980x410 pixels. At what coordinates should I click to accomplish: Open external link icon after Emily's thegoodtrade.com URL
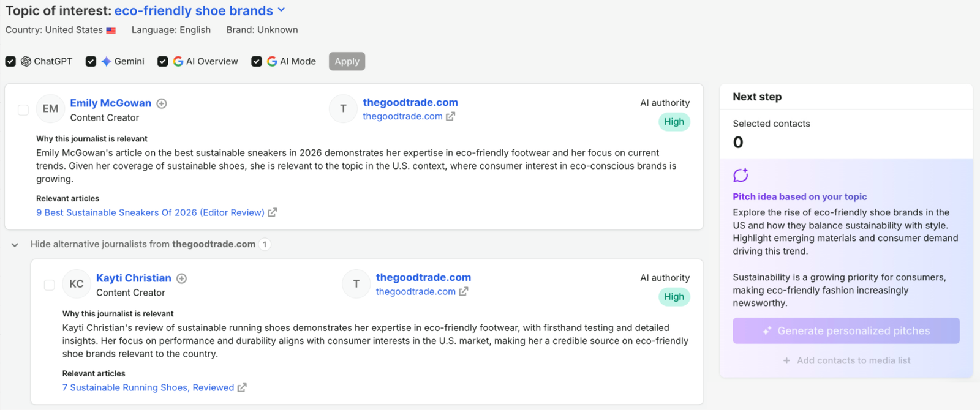tap(450, 116)
